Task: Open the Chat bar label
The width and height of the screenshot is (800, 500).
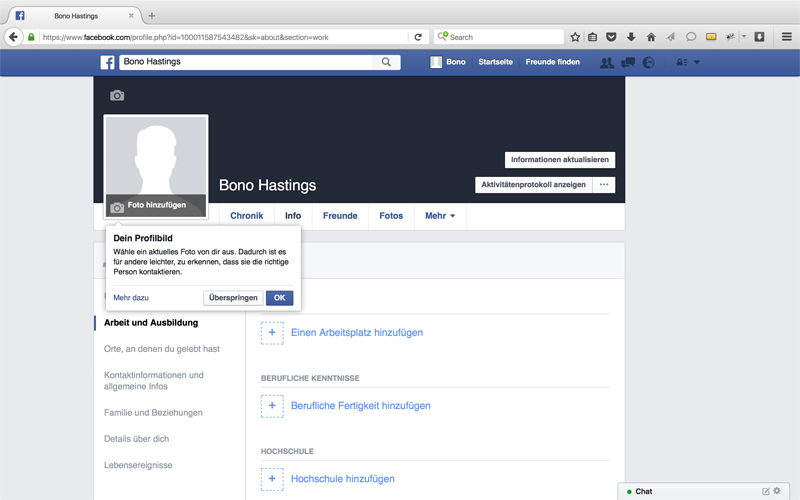Action: pyautogui.click(x=643, y=491)
